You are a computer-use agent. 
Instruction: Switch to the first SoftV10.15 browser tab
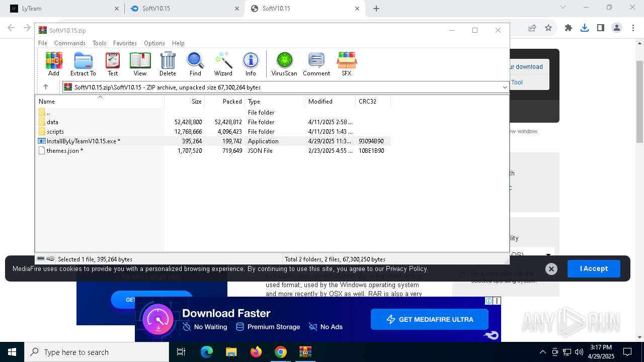click(184, 9)
